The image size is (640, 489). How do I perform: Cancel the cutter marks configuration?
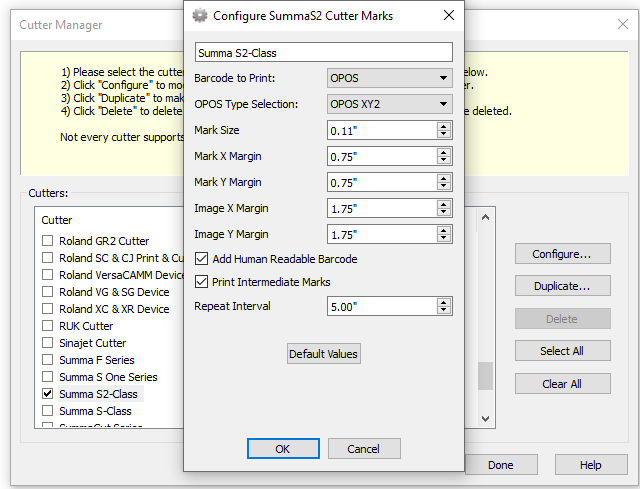[364, 449]
